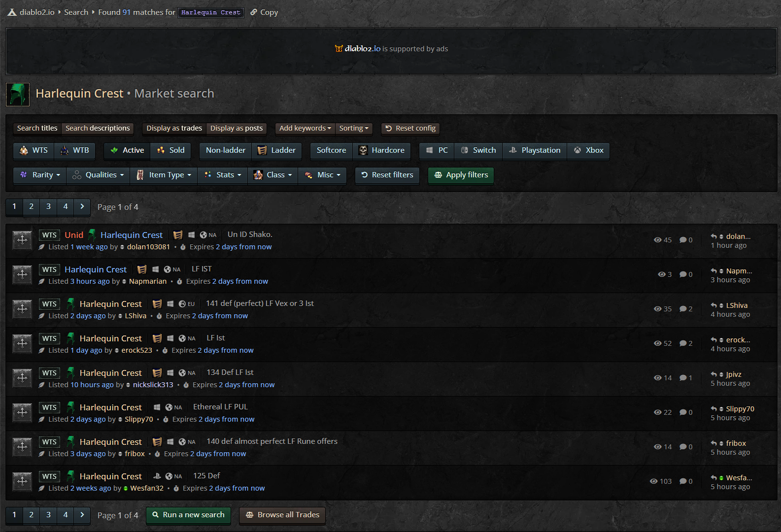
Task: Select Search descriptions option
Action: coord(98,128)
